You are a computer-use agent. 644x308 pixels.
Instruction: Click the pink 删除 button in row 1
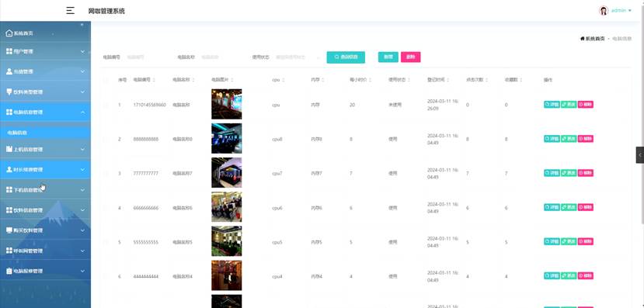tap(586, 105)
